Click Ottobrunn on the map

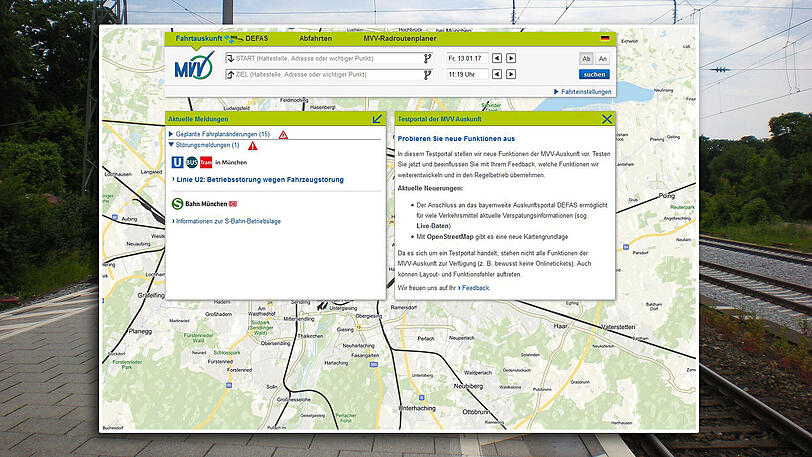click(476, 412)
